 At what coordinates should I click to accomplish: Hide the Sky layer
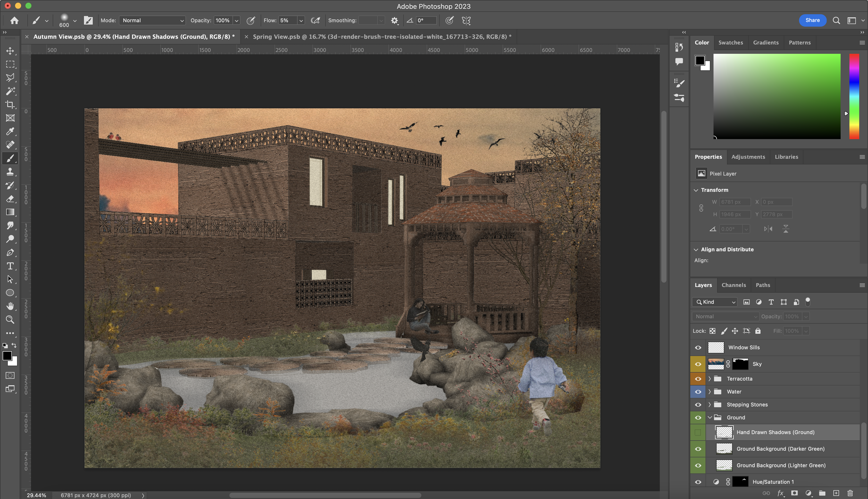pyautogui.click(x=698, y=364)
